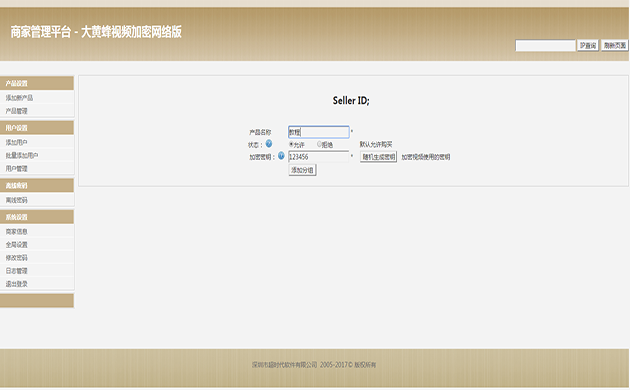
Task: Click the 加密密钥 field containing 123456
Action: point(319,157)
